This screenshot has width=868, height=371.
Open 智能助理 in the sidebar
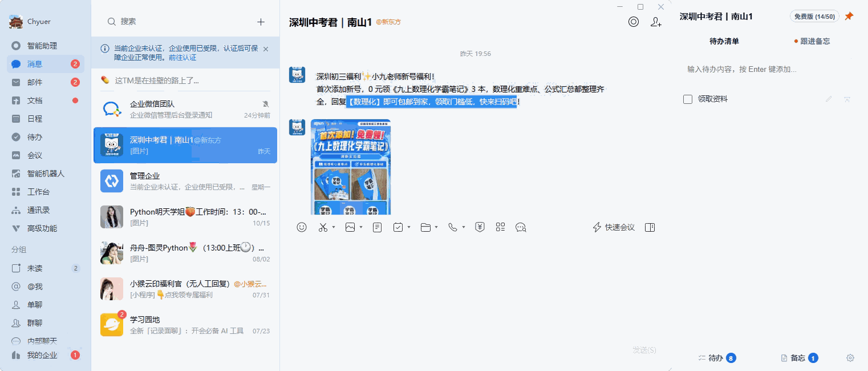click(x=46, y=46)
